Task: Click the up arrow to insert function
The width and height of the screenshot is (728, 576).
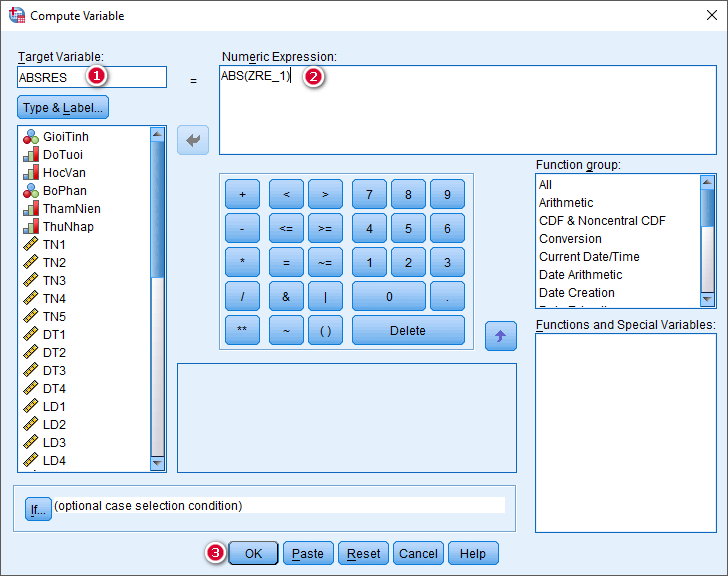Action: pyautogui.click(x=500, y=337)
